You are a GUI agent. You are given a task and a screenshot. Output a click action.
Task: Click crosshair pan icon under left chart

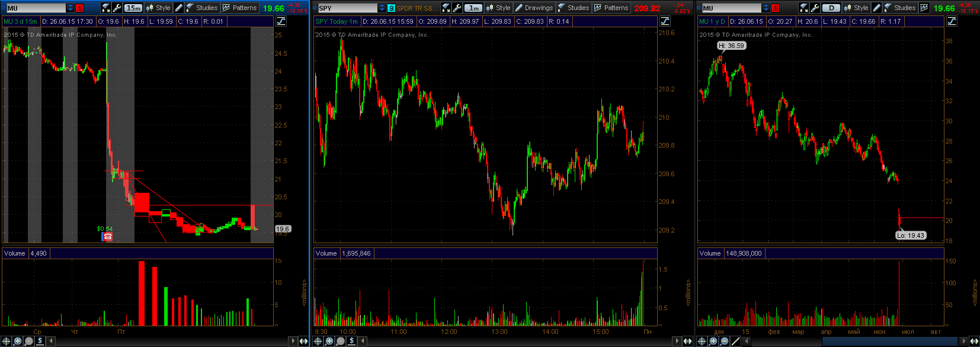7,341
